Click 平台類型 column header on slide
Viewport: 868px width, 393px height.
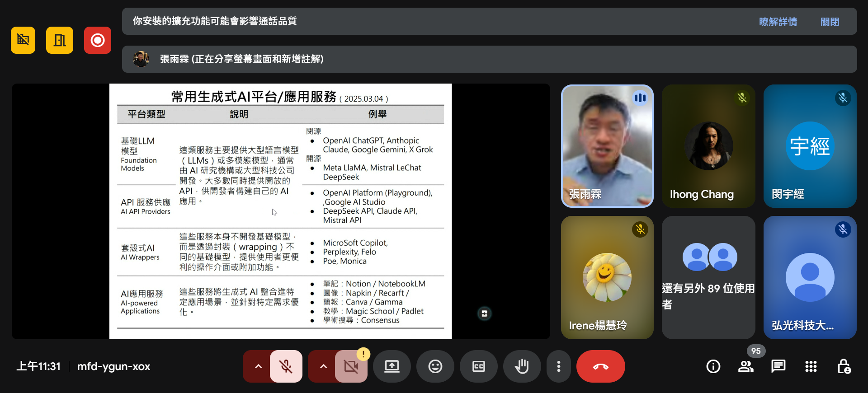click(146, 114)
